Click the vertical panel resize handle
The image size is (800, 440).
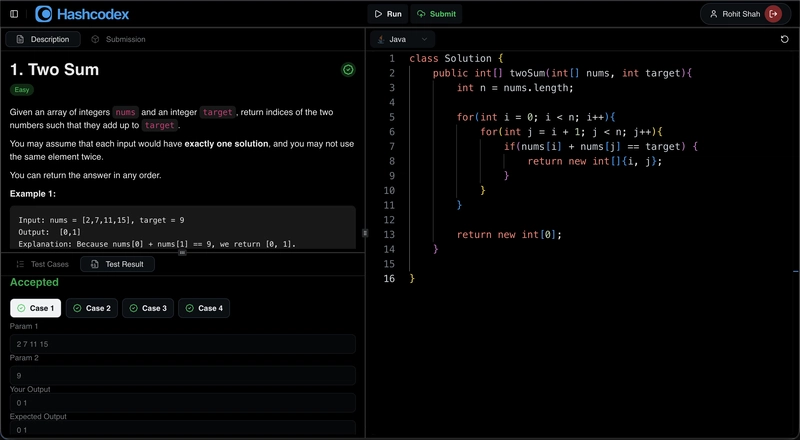tap(365, 232)
